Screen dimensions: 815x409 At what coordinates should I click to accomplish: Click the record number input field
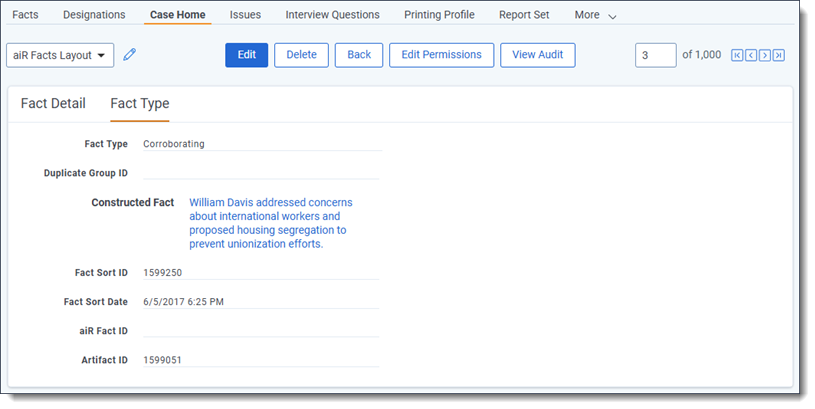(x=655, y=55)
